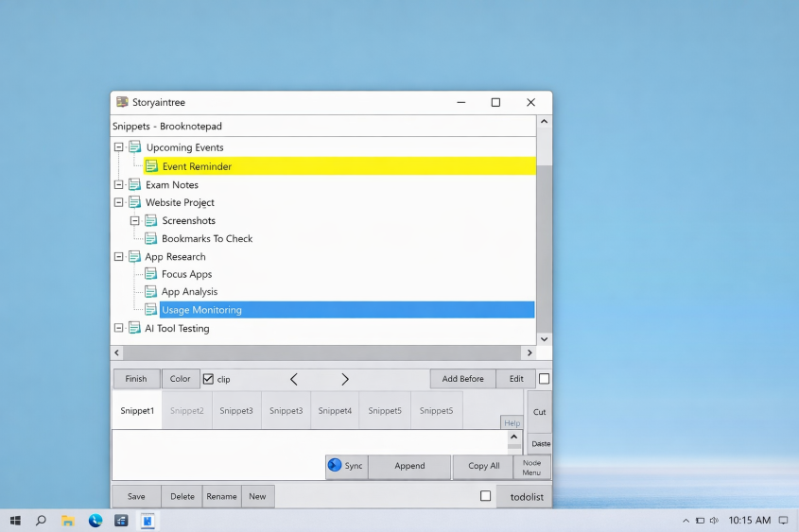This screenshot has height=532, width=799.
Task: Click the Delete button
Action: 182,496
